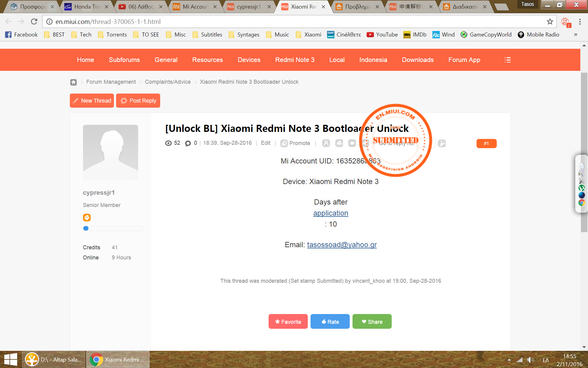
Task: Open the application link
Action: click(330, 213)
